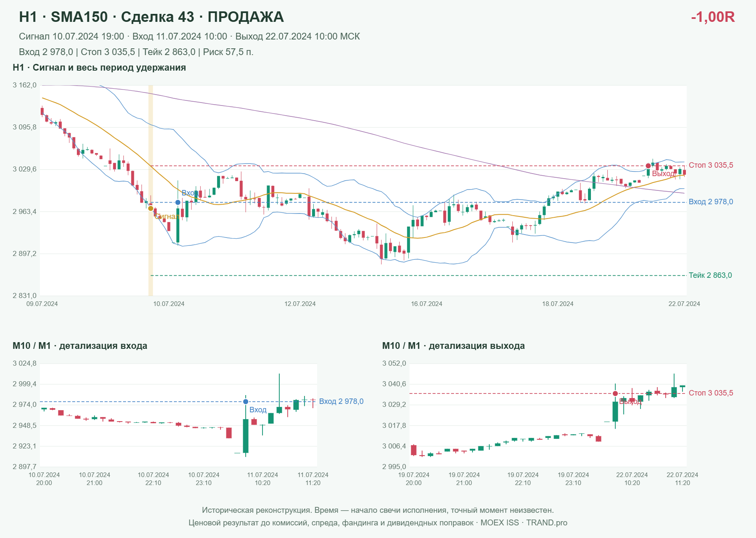The height and width of the screenshot is (538, 756).
Task: Click the blue Вход marker dot on H1 chart
Action: click(178, 203)
